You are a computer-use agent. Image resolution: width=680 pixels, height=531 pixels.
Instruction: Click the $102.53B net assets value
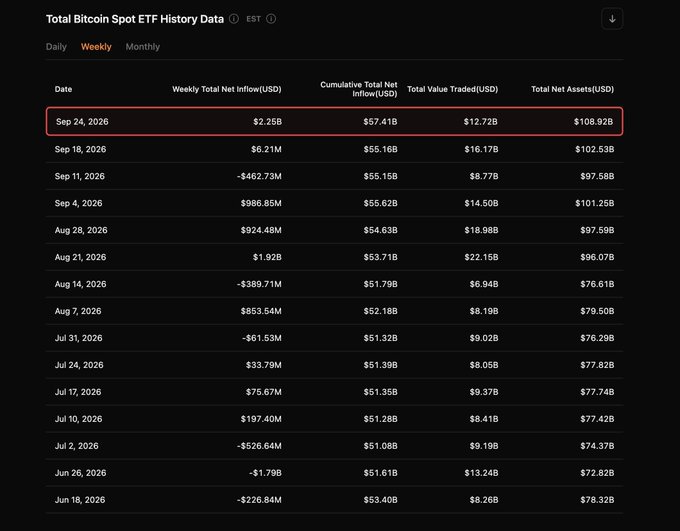click(x=595, y=149)
